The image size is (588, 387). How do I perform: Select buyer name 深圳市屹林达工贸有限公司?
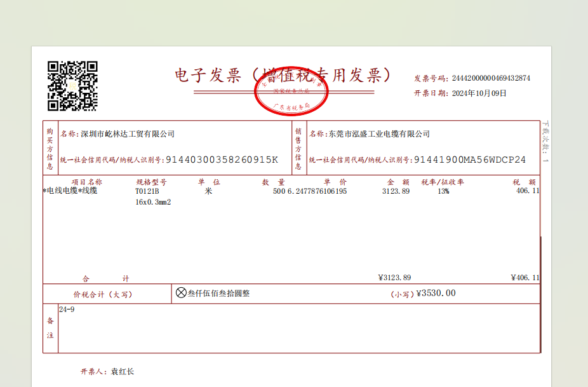(128, 134)
